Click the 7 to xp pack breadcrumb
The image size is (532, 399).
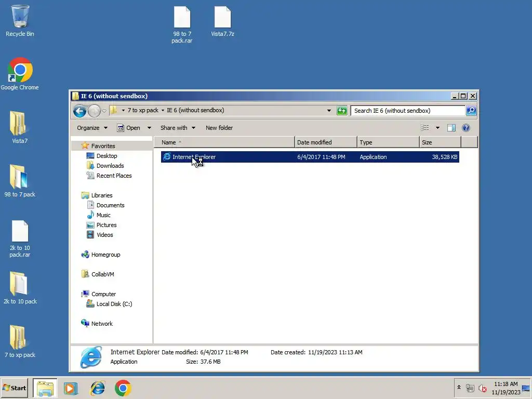coord(143,110)
